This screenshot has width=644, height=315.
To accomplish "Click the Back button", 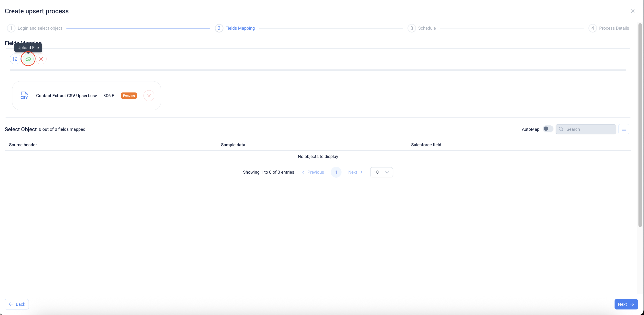I will pos(17,304).
